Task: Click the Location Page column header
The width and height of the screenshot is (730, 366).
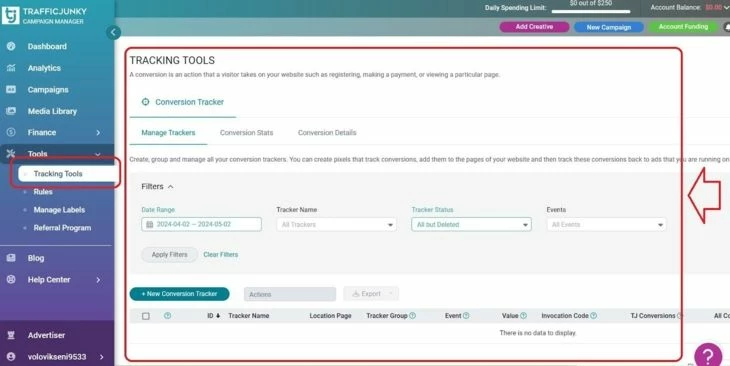Action: (331, 316)
